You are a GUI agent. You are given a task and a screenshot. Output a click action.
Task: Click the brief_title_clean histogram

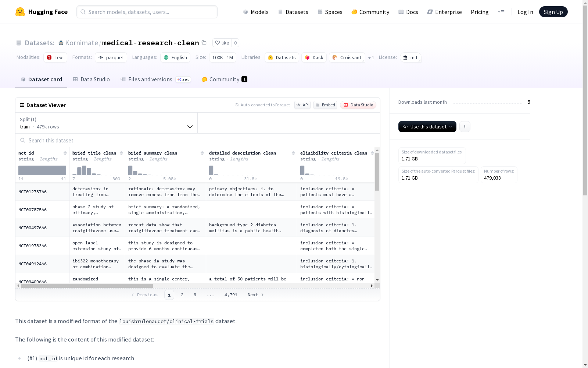pos(96,170)
